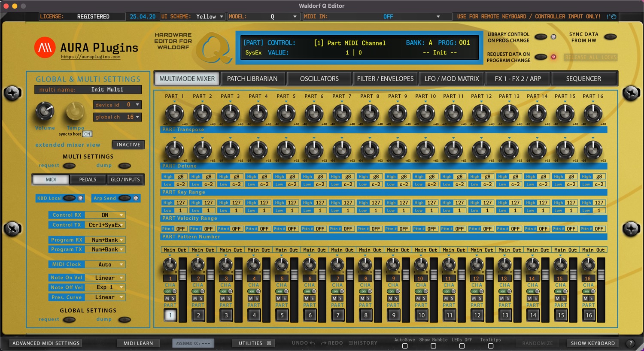The image size is (644, 351).
Task: Solo mixer channel 16 with the S button
Action: [592, 298]
